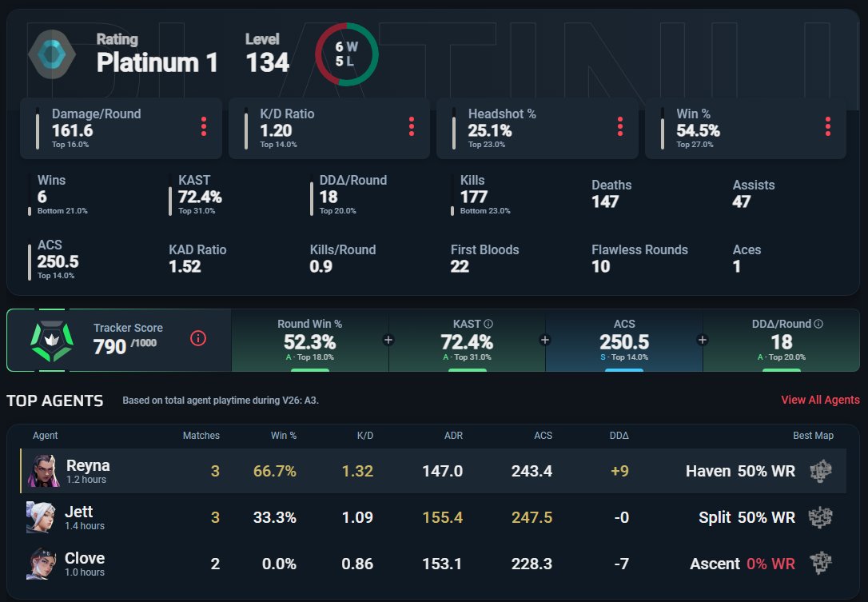Click the 6W 5L win-loss ring chart

click(x=347, y=54)
